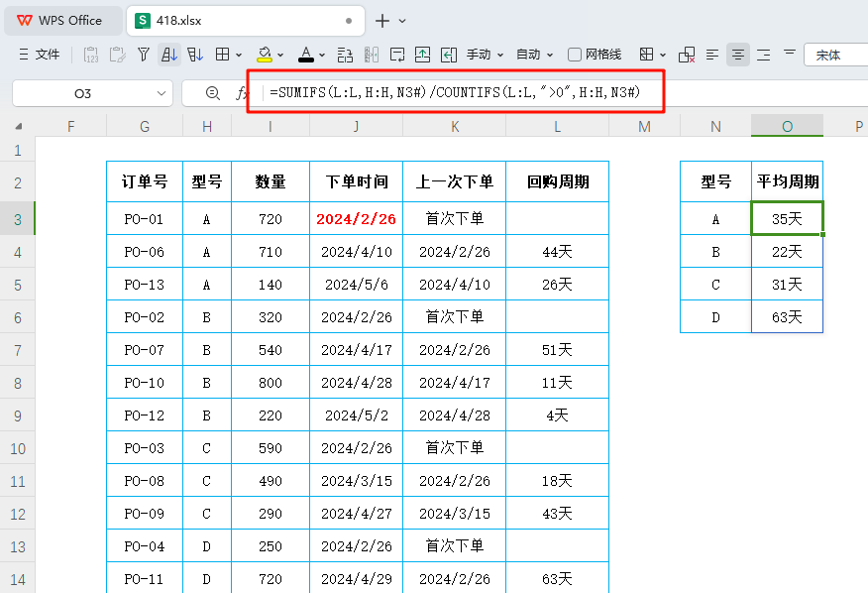The width and height of the screenshot is (868, 593).
Task: Click the 回购周期 header cell
Action: [x=558, y=181]
